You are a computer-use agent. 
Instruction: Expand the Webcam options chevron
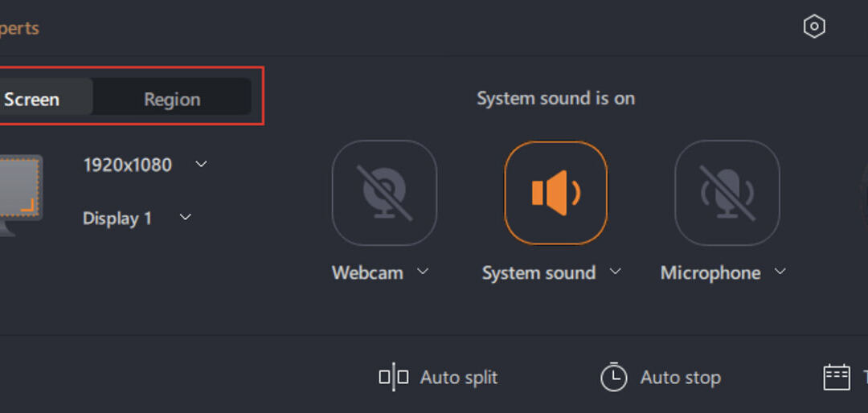click(x=423, y=272)
